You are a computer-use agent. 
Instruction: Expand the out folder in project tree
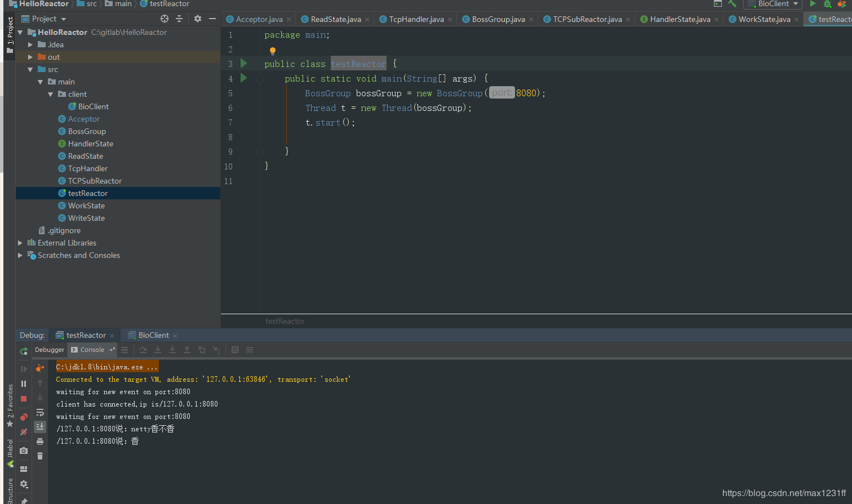tap(30, 57)
